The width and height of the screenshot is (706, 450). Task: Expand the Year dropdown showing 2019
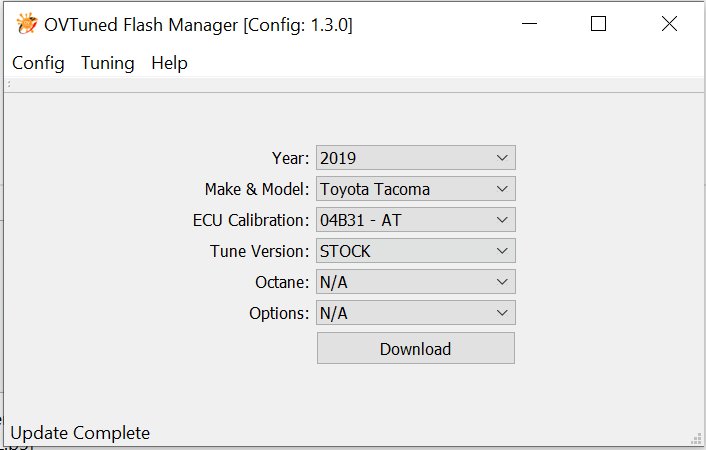pos(416,158)
